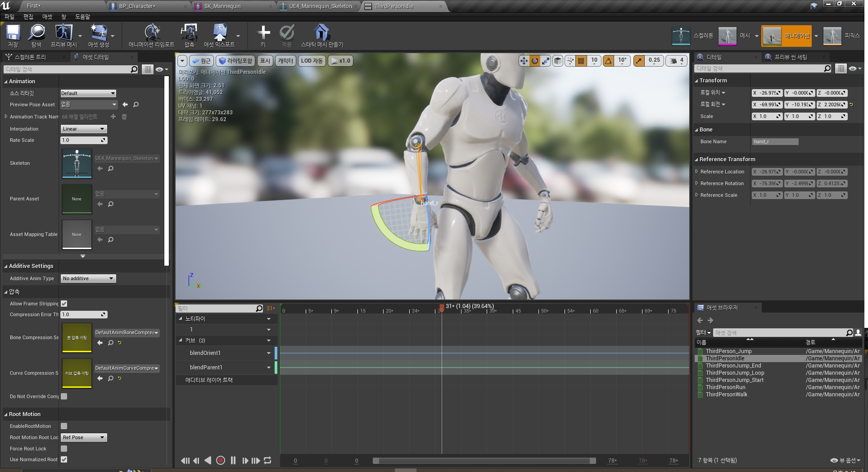Switch to the BP_Character tab
Screen dimensions: 868x472
pos(149,6)
